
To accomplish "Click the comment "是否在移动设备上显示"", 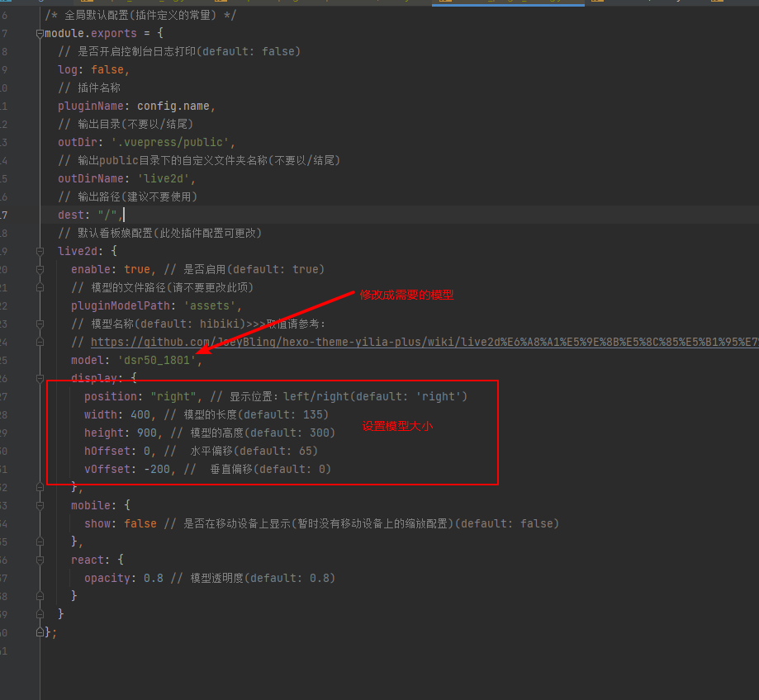I will point(237,523).
